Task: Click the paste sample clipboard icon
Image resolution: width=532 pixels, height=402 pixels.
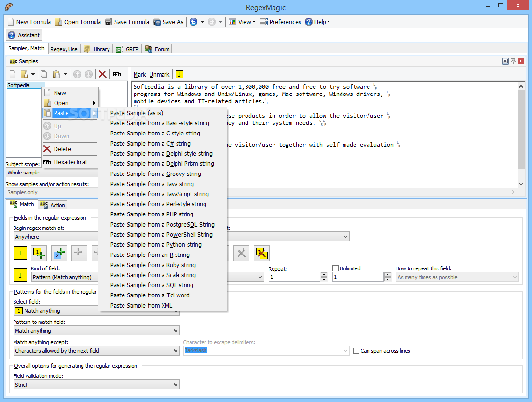Action: [x=56, y=74]
